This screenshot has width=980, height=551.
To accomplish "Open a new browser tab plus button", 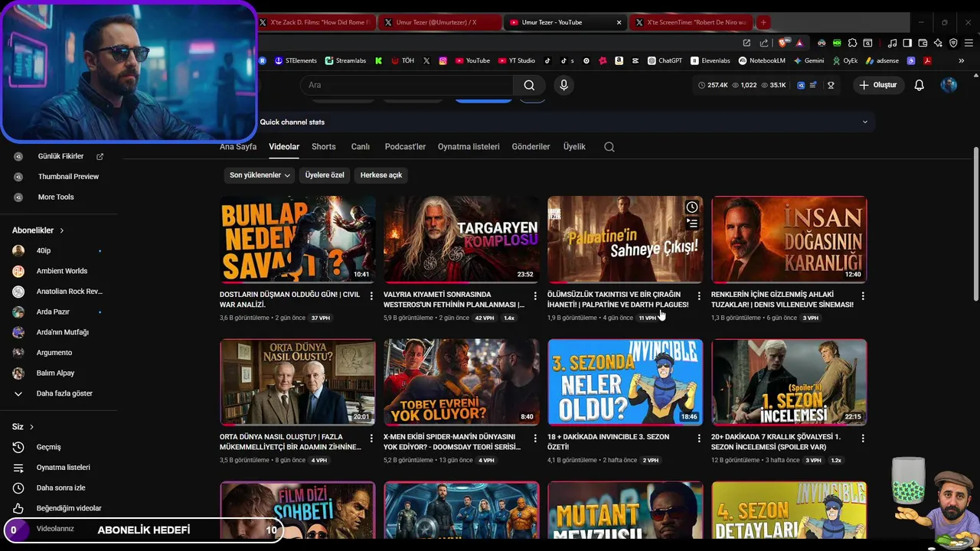I will point(763,22).
